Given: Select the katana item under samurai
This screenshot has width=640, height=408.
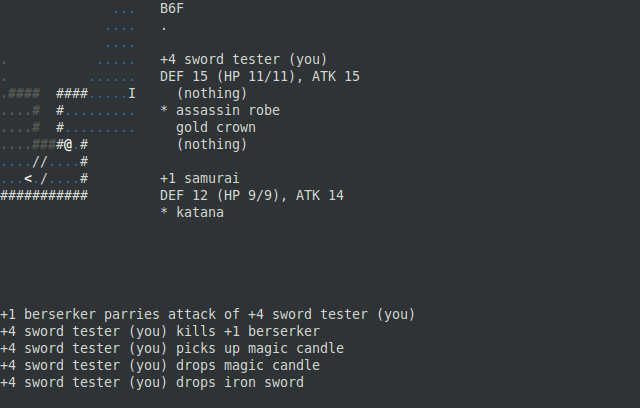Looking at the screenshot, I should tap(200, 212).
